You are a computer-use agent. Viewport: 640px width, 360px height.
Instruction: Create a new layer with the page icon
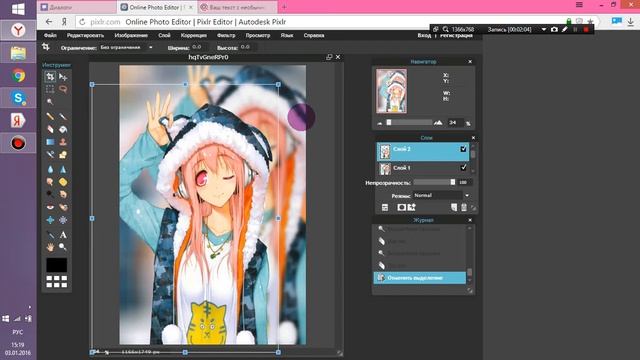pyautogui.click(x=454, y=208)
